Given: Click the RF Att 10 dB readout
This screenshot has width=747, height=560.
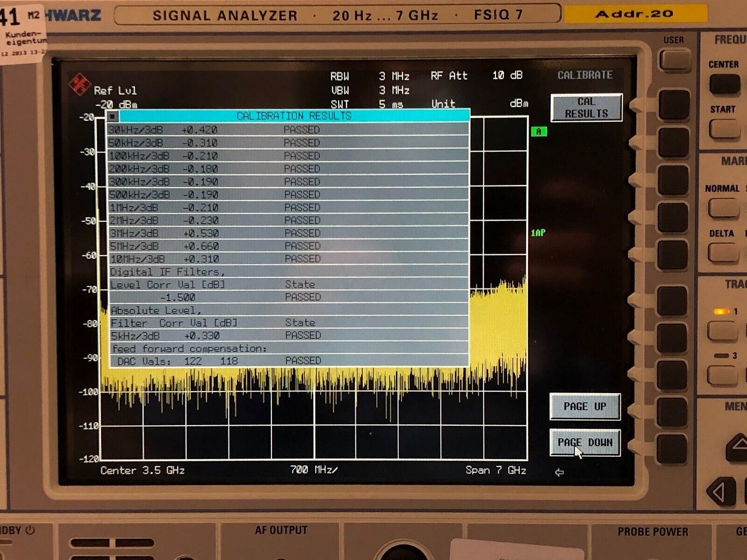Looking at the screenshot, I should (477, 76).
